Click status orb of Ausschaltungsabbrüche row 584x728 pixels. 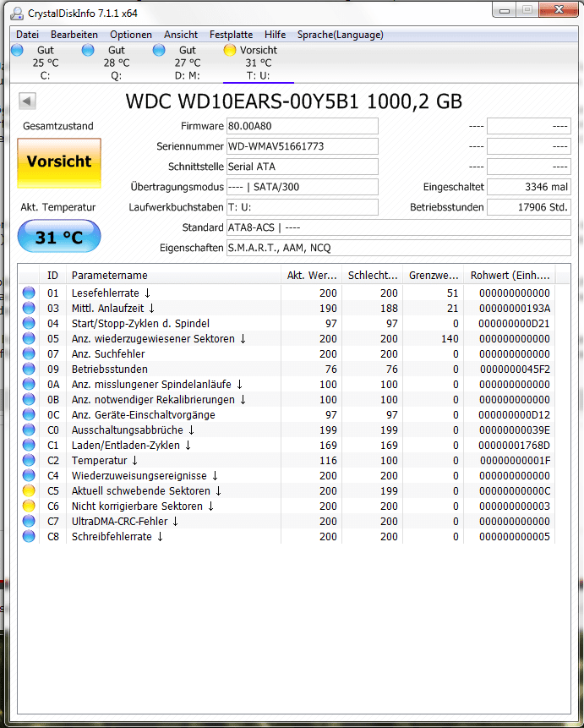tap(29, 430)
